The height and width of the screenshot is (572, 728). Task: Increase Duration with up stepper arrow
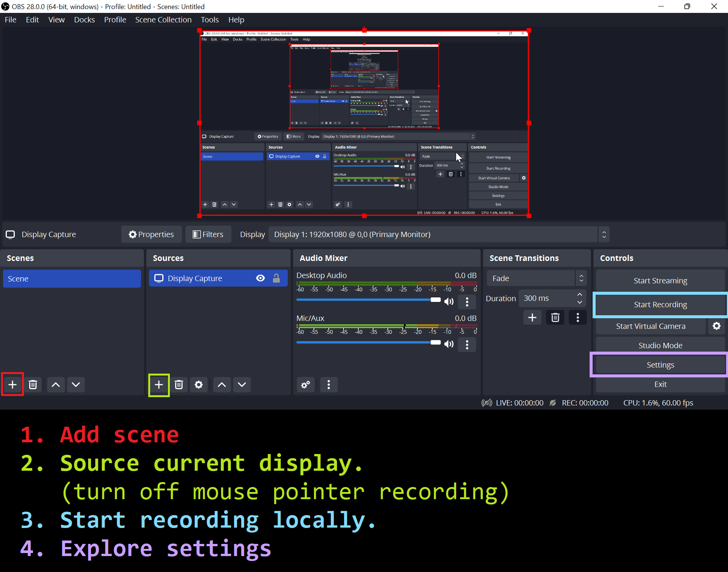(580, 294)
